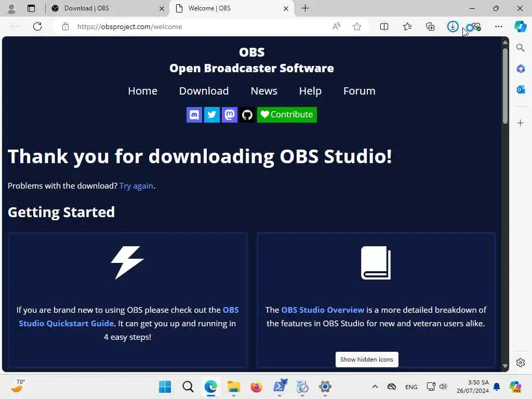Open the tab actions menu icon
The height and width of the screenshot is (399, 532).
point(31,8)
